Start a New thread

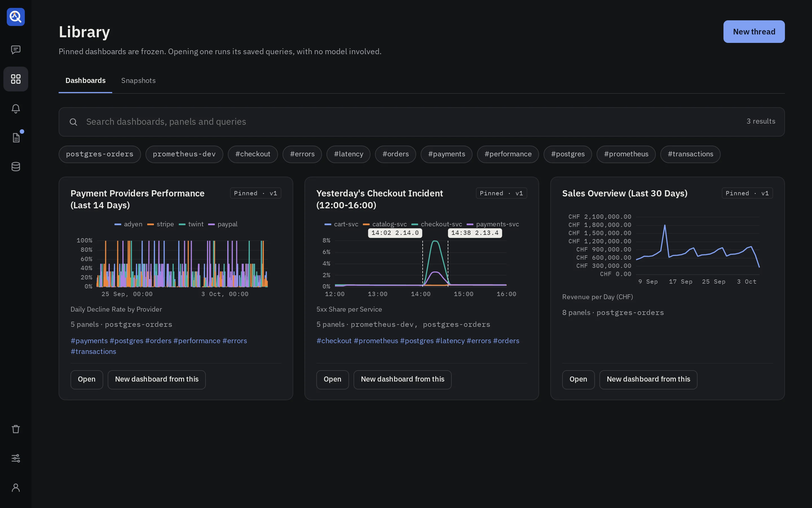tap(754, 32)
